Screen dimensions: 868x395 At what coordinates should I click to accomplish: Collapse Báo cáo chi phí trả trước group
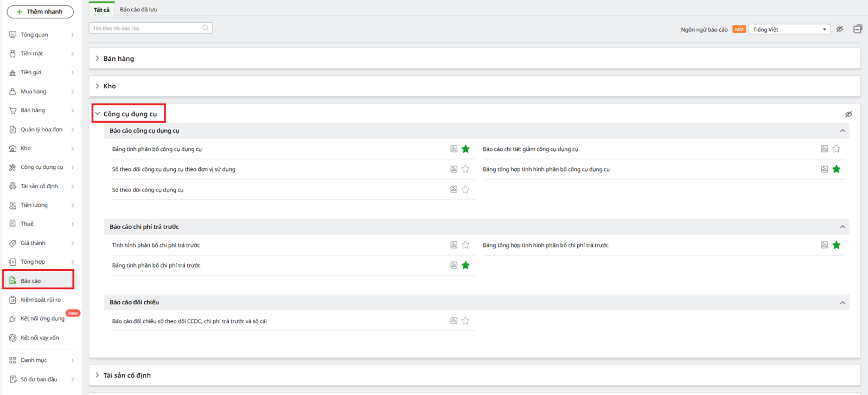pyautogui.click(x=842, y=227)
